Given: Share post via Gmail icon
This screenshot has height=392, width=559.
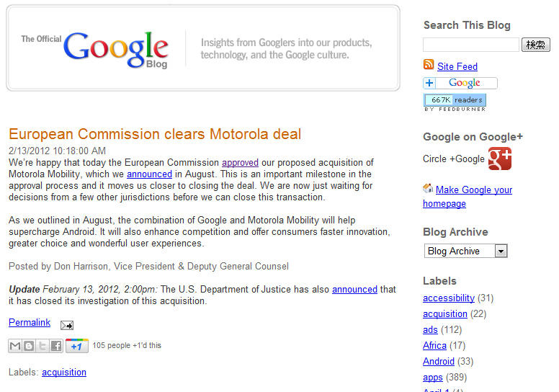Looking at the screenshot, I should 15,346.
